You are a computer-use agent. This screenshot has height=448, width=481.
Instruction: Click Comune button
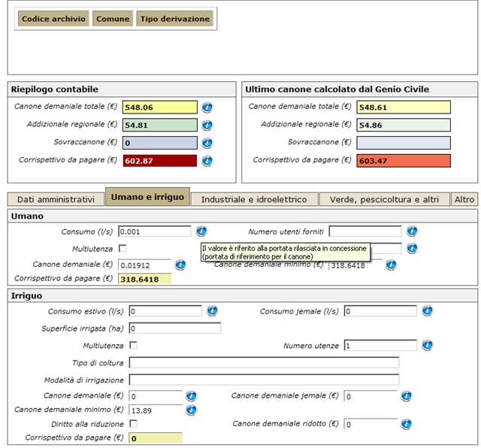click(113, 19)
